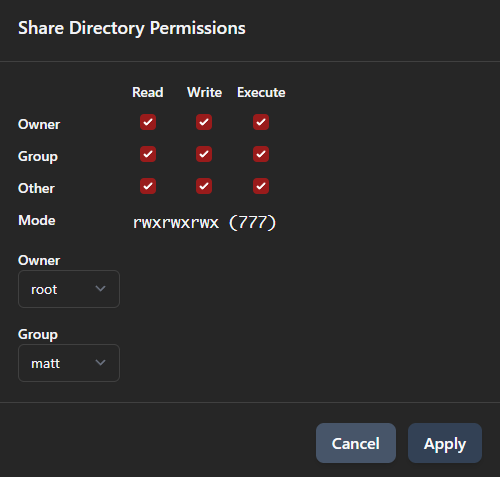The width and height of the screenshot is (500, 477).
Task: Uncheck Owner Read permission checkbox
Action: click(148, 122)
